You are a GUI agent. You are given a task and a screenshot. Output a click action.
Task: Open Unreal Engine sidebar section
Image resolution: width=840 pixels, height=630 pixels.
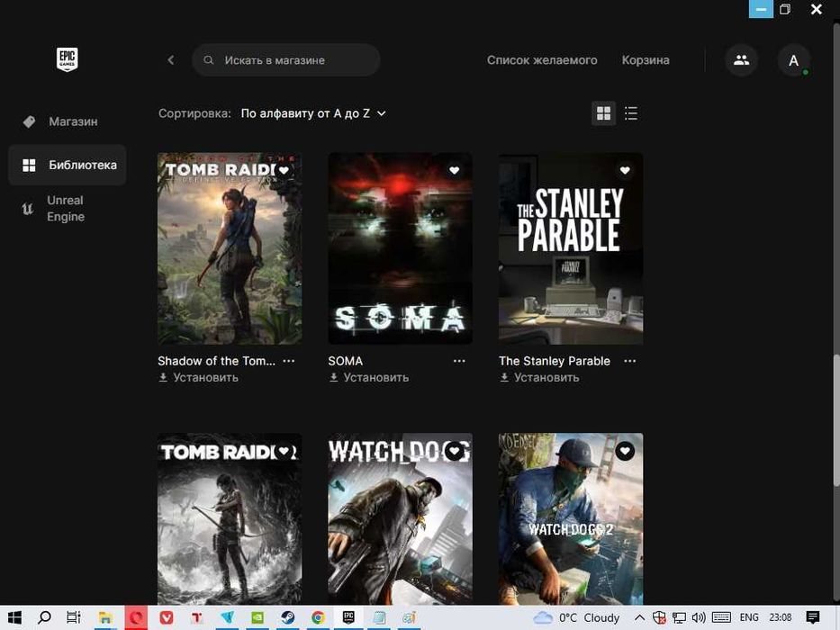pos(68,209)
